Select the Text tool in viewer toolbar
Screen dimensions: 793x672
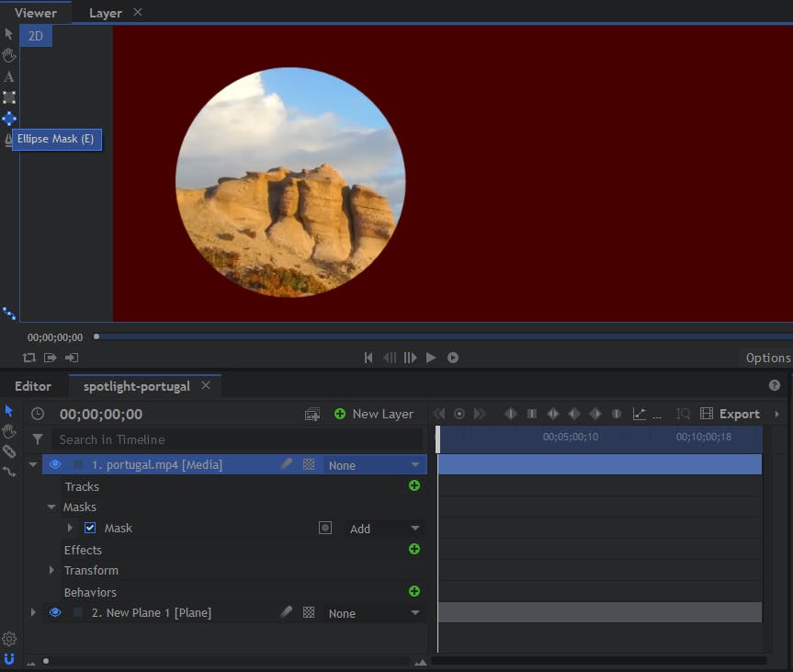[x=9, y=76]
